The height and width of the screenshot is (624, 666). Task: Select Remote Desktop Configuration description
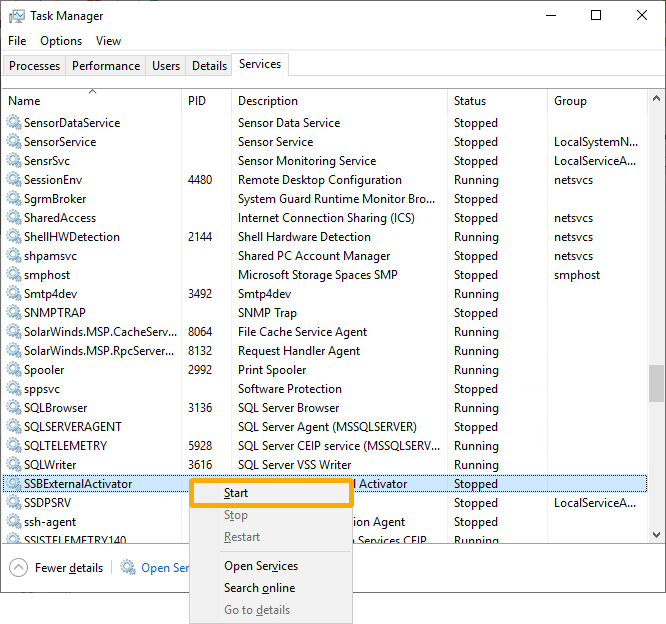tap(320, 180)
